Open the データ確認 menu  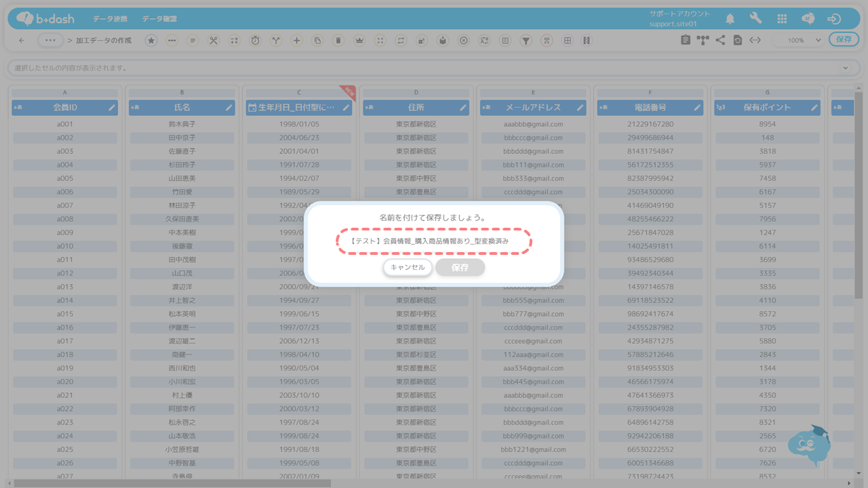coord(159,19)
